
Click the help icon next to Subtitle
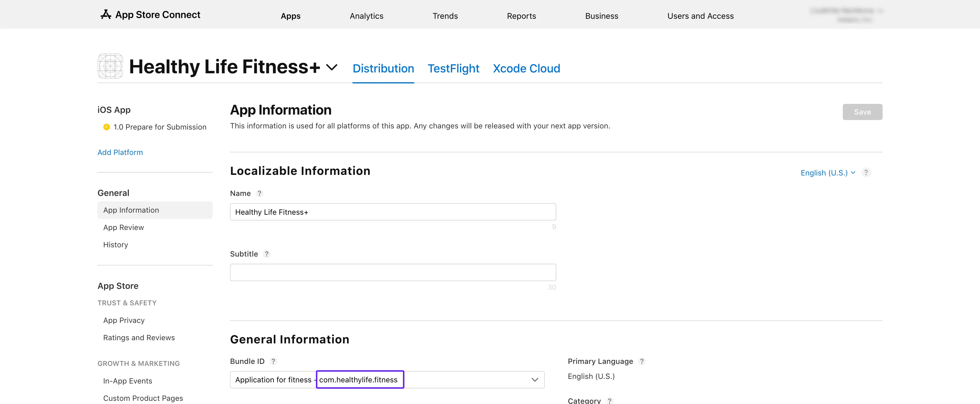(x=267, y=254)
